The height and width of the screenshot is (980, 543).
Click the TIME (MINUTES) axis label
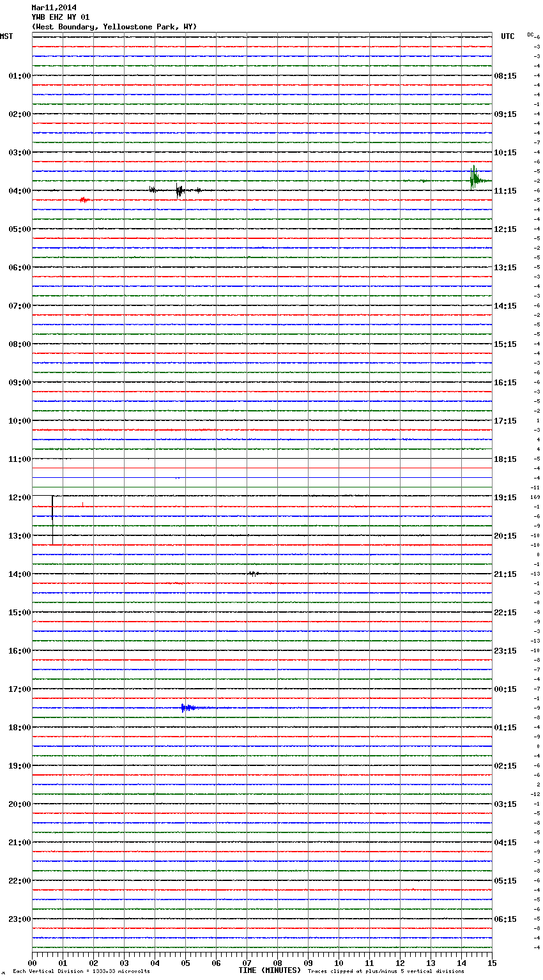click(x=269, y=970)
